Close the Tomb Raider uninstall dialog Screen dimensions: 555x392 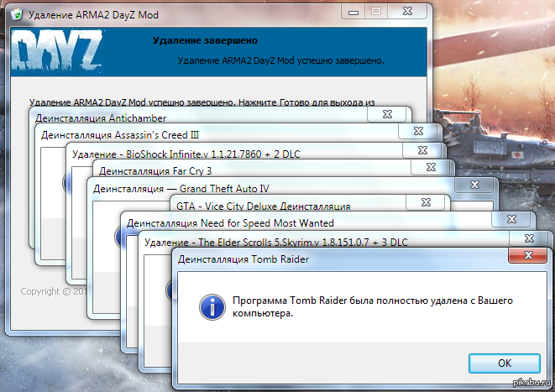point(528,255)
